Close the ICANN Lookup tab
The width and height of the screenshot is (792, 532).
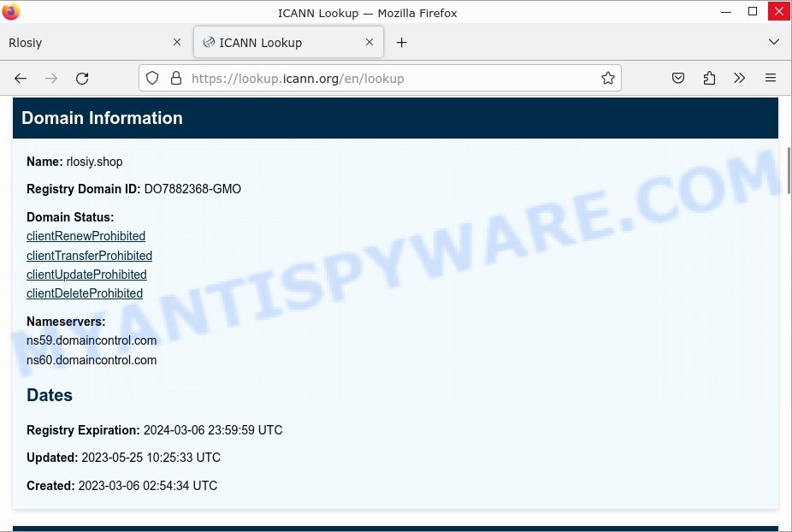coord(369,42)
